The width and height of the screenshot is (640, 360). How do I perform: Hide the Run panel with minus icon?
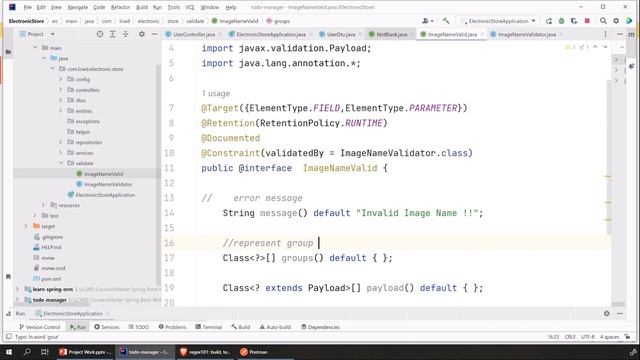[620, 313]
